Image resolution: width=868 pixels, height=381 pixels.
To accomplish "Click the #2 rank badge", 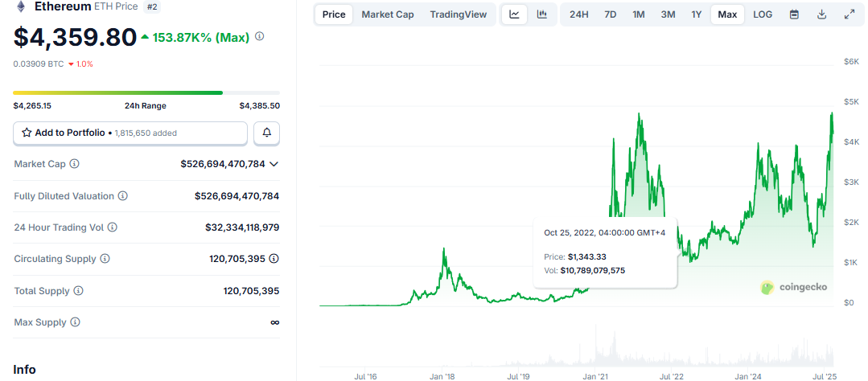I will click(x=152, y=6).
